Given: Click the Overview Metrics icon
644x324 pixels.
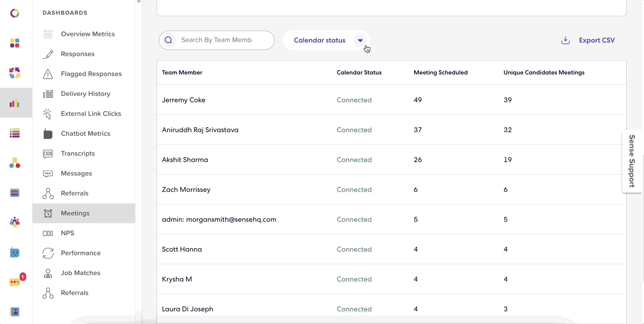Looking at the screenshot, I should tap(48, 34).
